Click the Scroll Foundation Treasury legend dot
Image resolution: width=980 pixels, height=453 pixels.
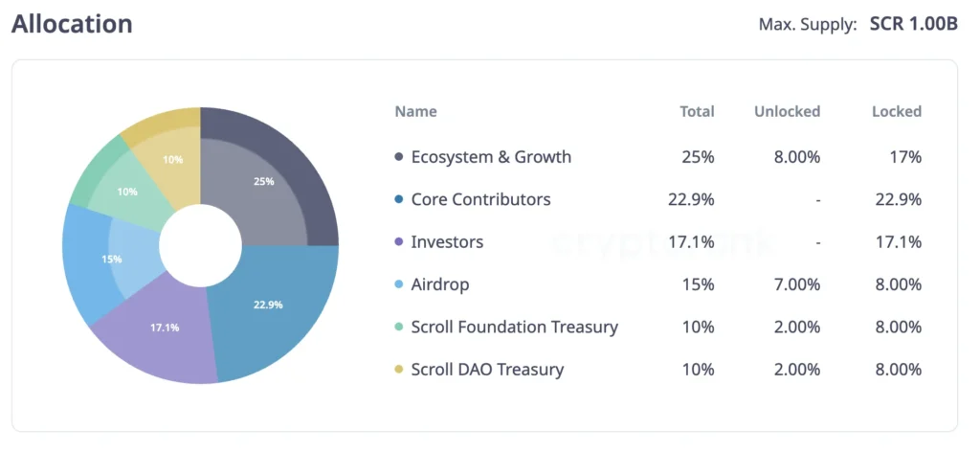398,328
